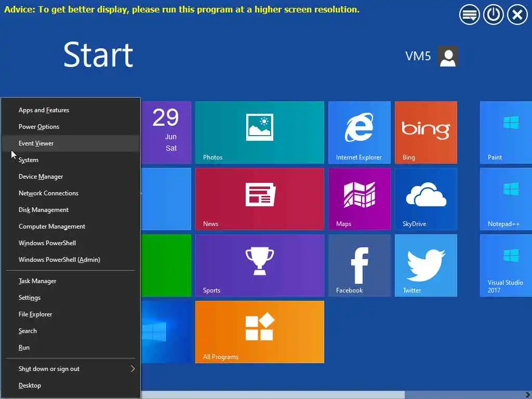This screenshot has height=399, width=532.
Task: Open the Sports tile
Action: [260, 265]
